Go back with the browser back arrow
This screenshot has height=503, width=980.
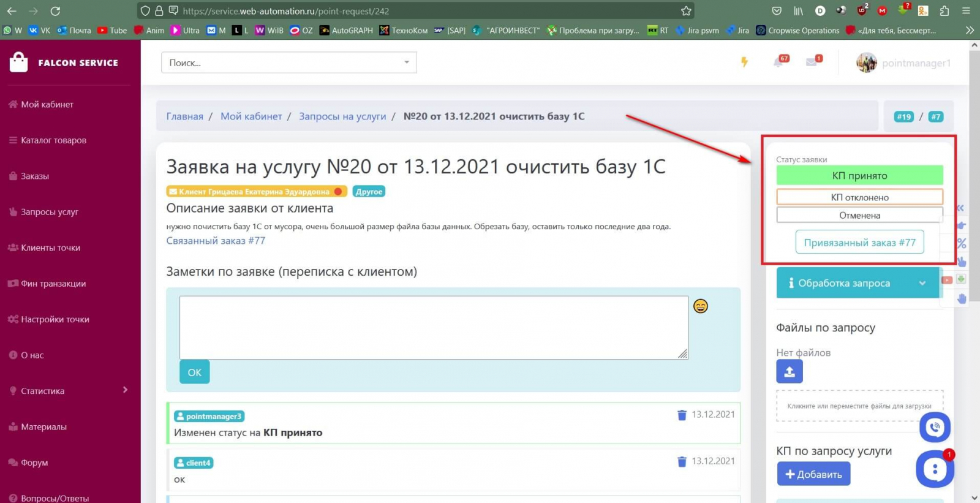click(x=12, y=11)
